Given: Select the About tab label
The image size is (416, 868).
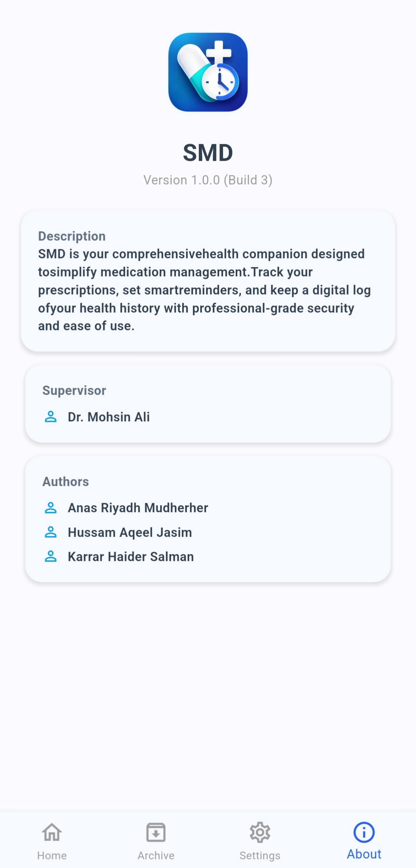Looking at the screenshot, I should (364, 854).
